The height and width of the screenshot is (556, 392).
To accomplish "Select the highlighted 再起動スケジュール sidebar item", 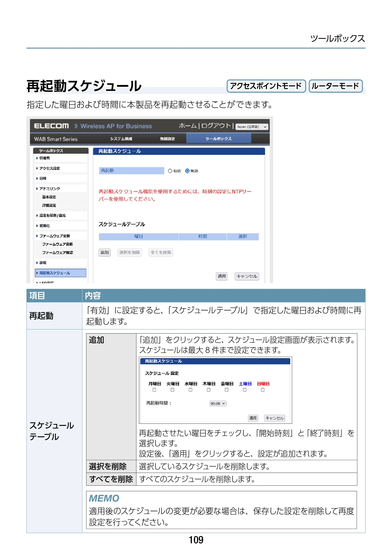I will [61, 273].
